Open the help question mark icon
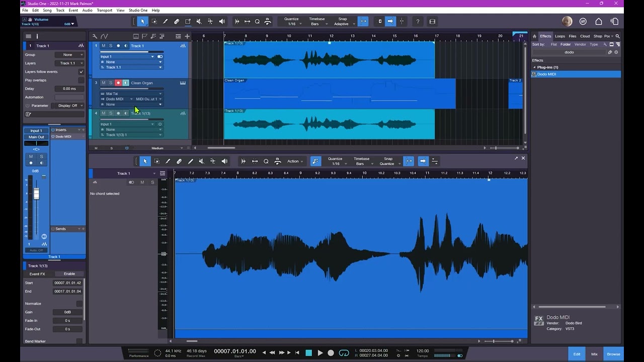Screen dimensions: 644x362 click(417, 22)
